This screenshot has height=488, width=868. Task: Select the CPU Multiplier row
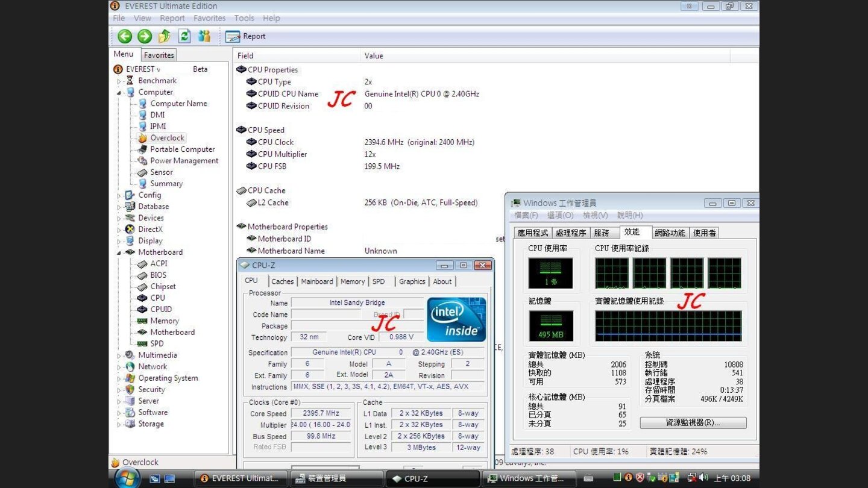coord(496,154)
